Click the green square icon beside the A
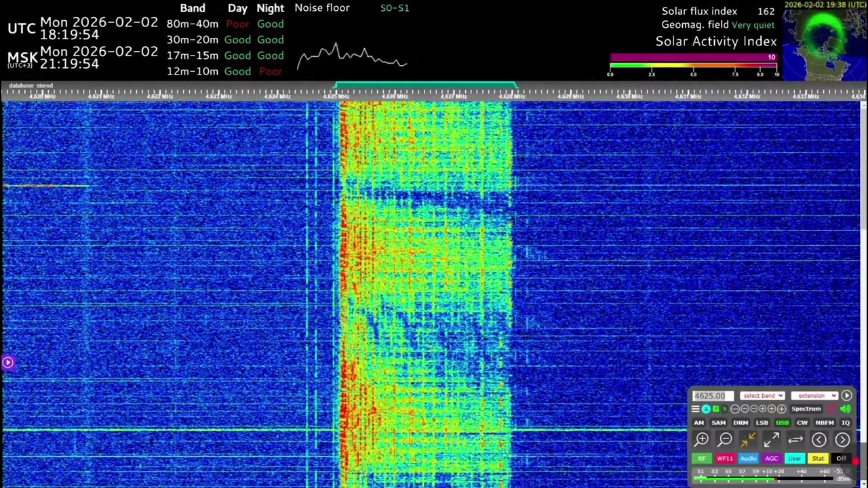 (x=716, y=409)
